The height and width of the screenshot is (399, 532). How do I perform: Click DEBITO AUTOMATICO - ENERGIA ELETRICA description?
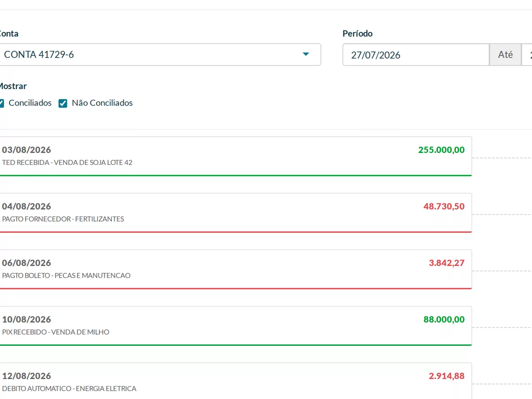[69, 389]
